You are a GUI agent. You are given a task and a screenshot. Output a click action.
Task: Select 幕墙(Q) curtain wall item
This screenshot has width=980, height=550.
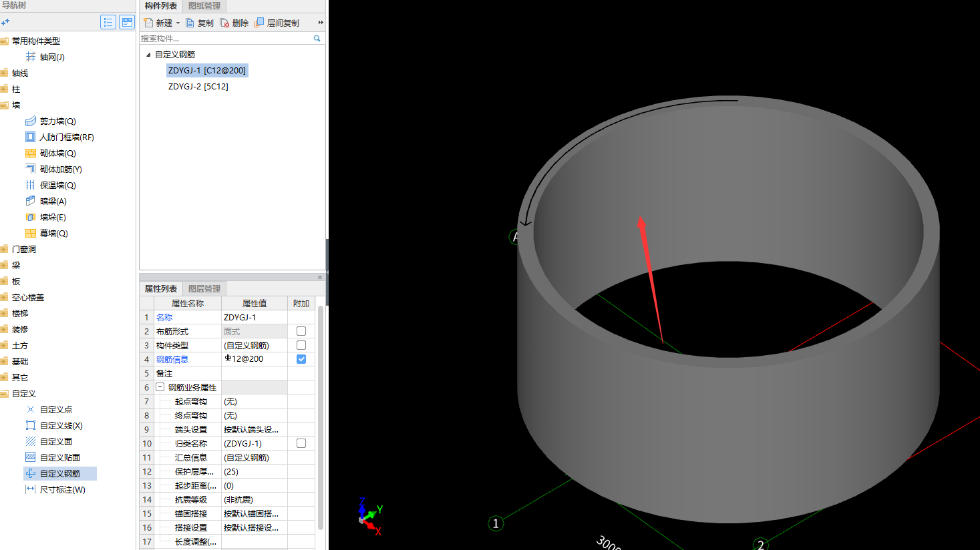coord(47,233)
